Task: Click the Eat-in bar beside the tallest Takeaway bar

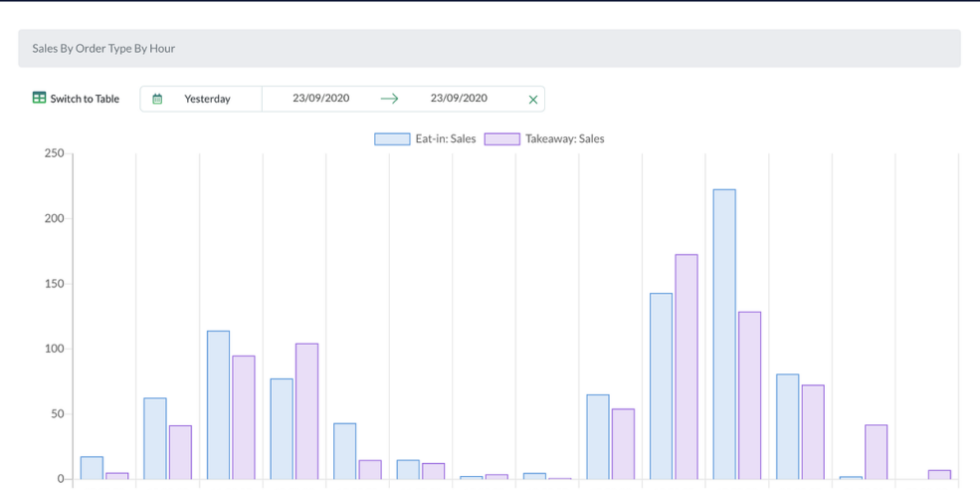Action: point(661,385)
